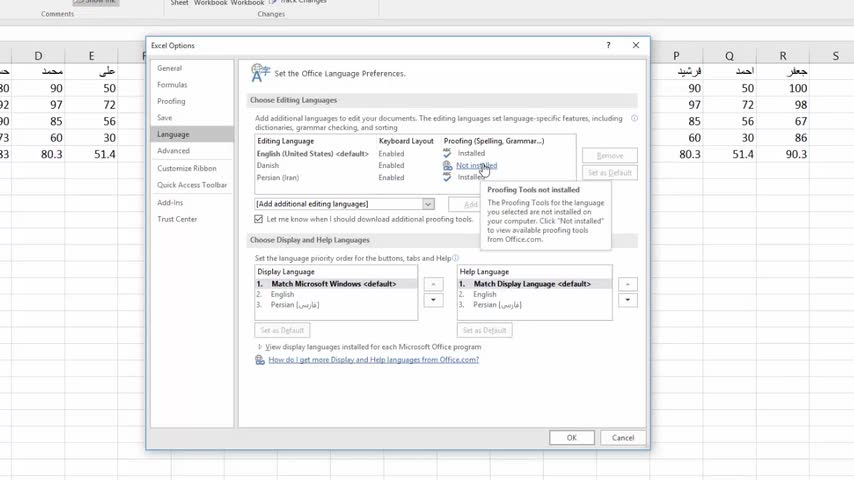Close the Excel Options dialog
854x480 pixels.
tap(636, 45)
